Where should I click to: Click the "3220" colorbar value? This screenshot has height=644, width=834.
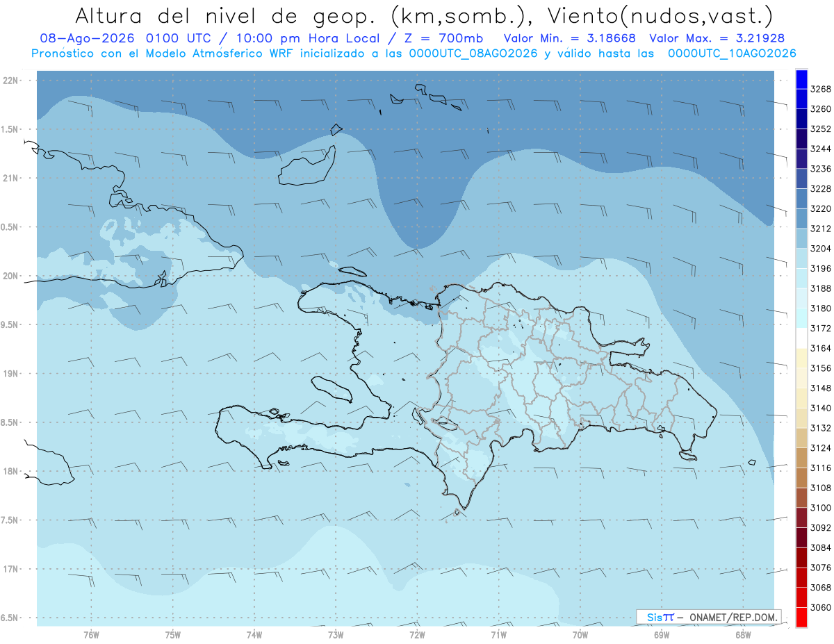(821, 208)
